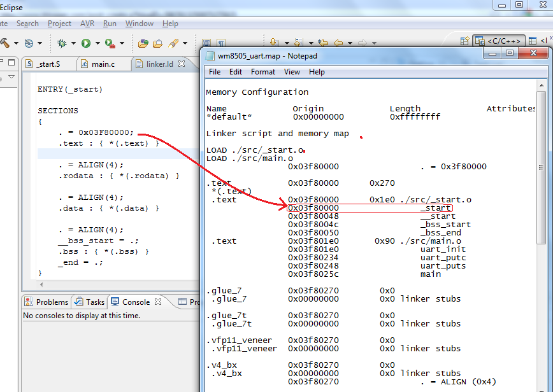Expand the External Tools launch dropdown arrow

pyautogui.click(x=121, y=43)
